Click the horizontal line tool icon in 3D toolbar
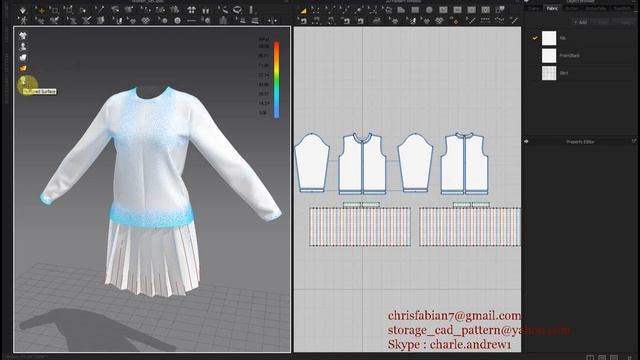This screenshot has height=360, width=640. pos(191,20)
